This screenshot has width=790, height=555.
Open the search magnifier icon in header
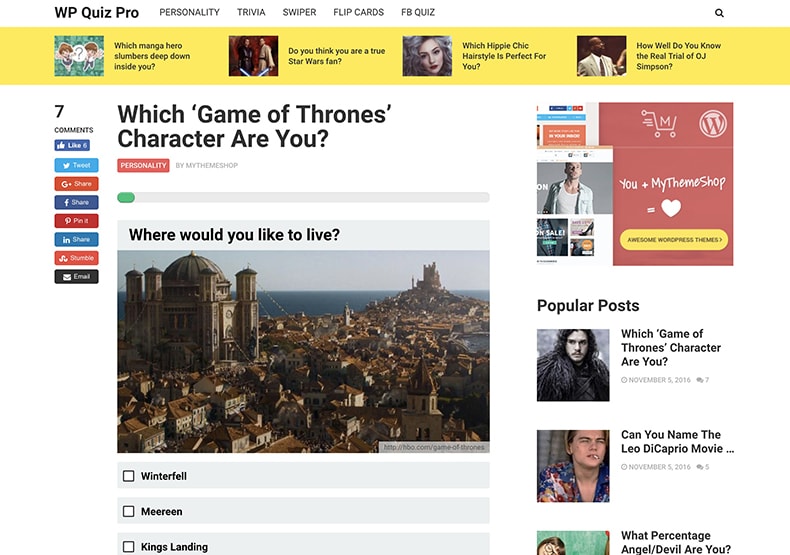point(719,13)
